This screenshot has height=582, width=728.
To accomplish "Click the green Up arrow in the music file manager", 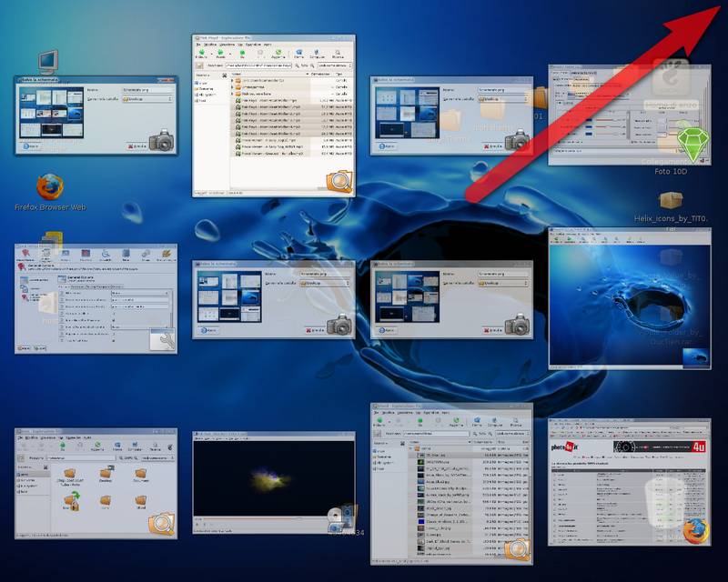I will coord(242,53).
